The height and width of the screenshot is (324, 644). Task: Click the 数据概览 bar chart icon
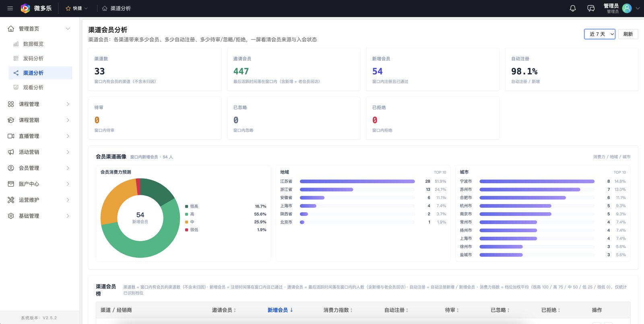pos(16,44)
